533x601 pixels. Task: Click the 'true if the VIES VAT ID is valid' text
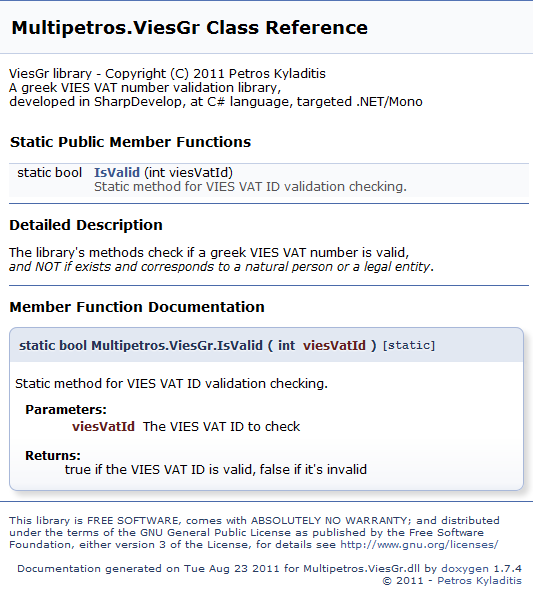click(x=216, y=470)
